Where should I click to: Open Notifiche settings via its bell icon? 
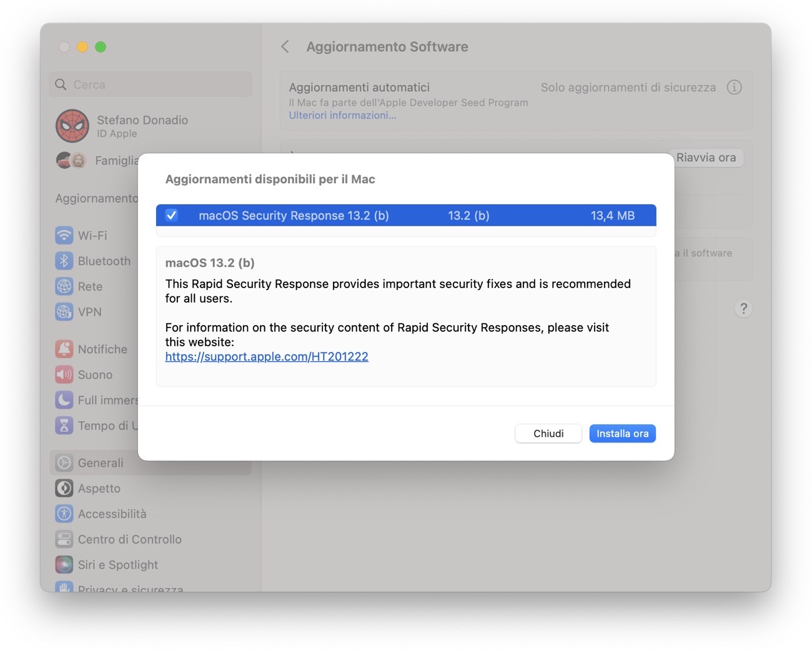click(64, 349)
